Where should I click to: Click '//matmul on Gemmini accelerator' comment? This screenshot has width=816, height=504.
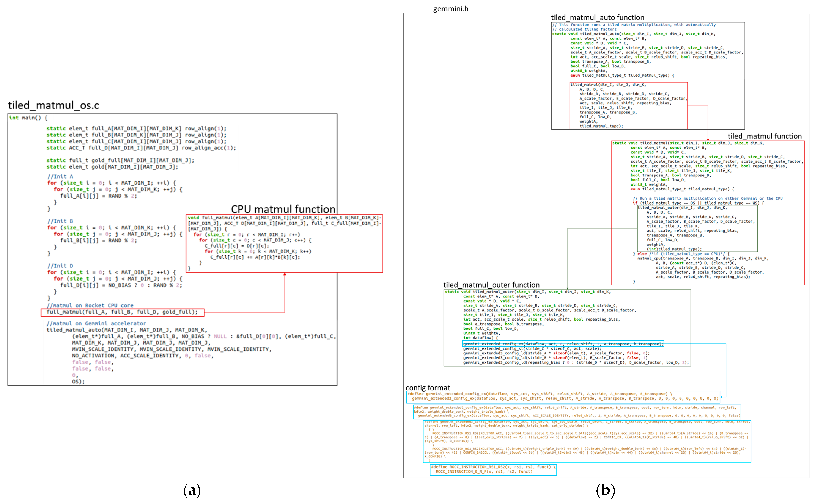(96, 323)
